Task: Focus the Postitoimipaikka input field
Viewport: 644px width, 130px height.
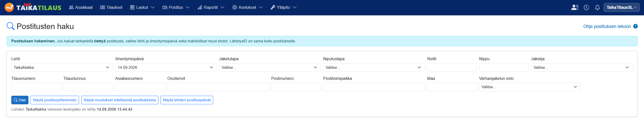Action: click(x=374, y=87)
